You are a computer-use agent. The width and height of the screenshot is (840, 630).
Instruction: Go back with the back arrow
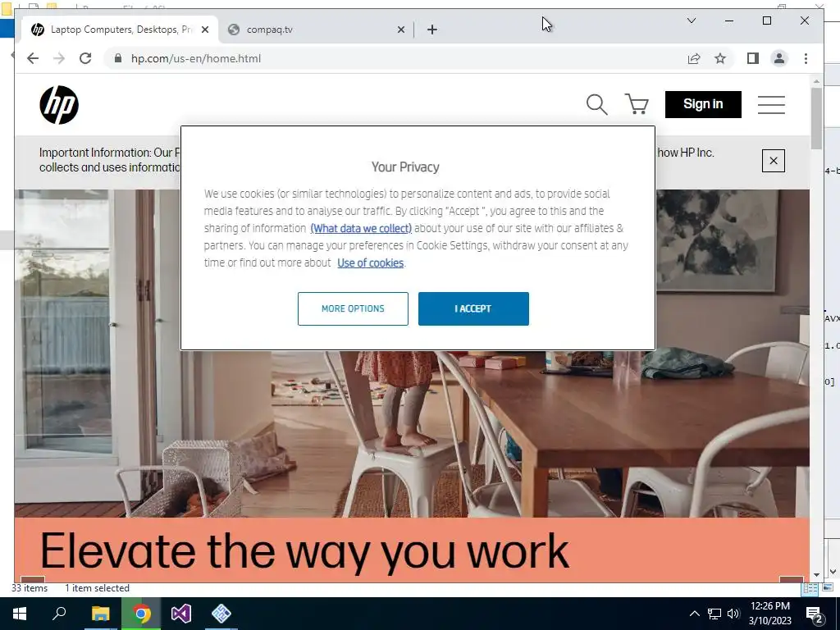point(33,58)
